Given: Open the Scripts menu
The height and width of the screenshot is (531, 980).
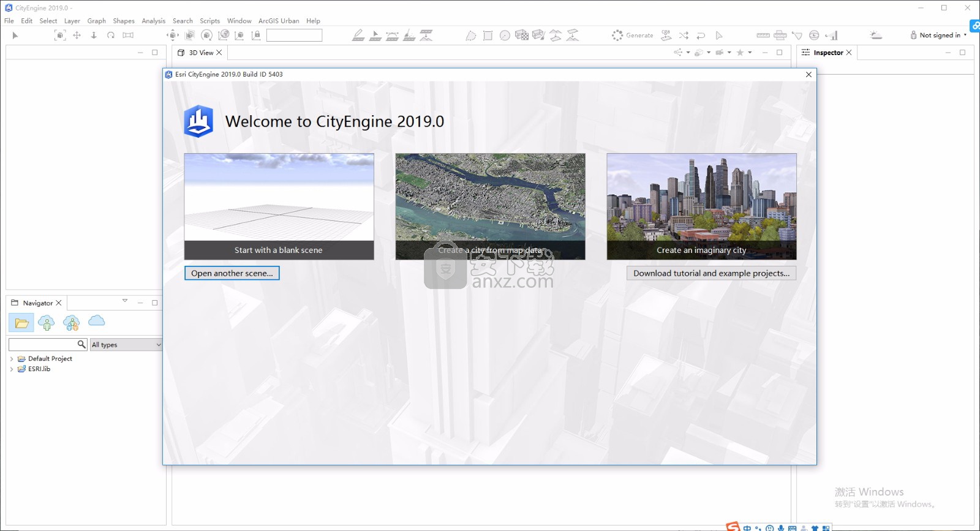Looking at the screenshot, I should pos(209,21).
